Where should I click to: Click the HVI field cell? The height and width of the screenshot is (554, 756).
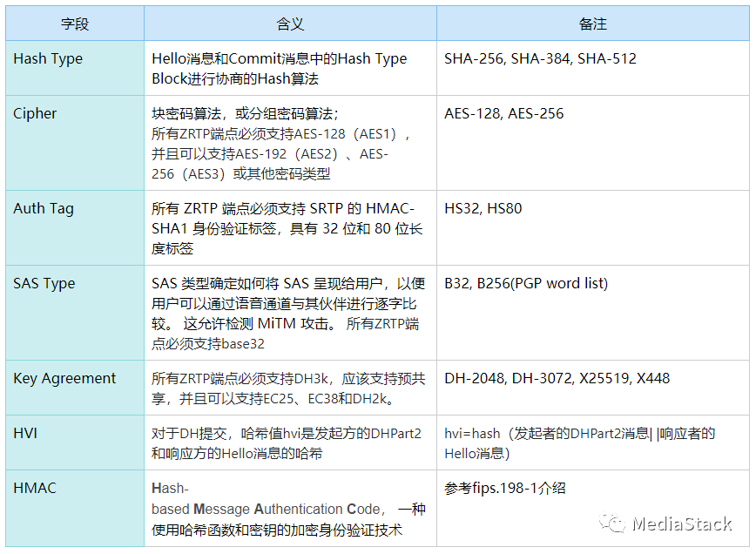click(x=25, y=433)
